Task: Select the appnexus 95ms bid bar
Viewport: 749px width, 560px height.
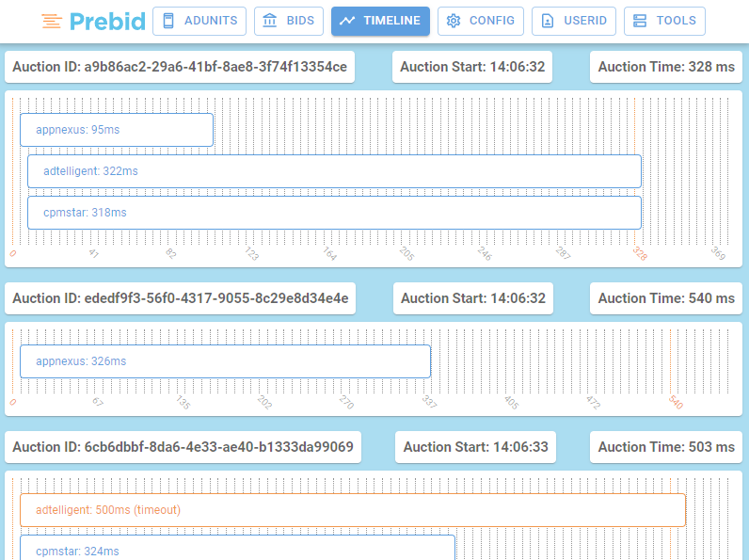Action: coord(117,130)
